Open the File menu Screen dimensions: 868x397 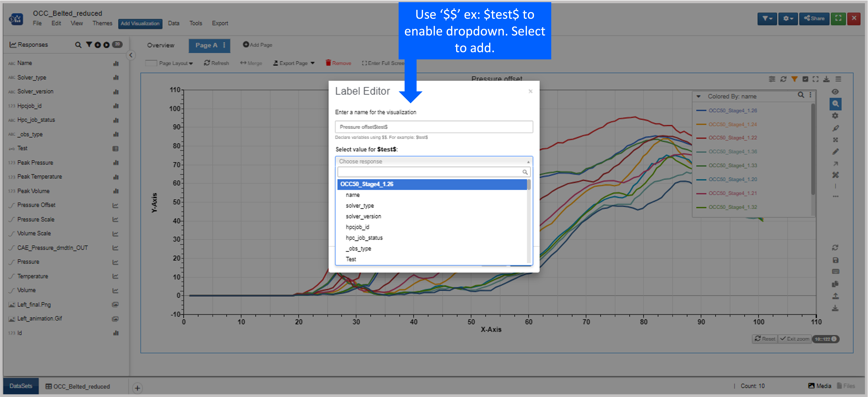[37, 23]
